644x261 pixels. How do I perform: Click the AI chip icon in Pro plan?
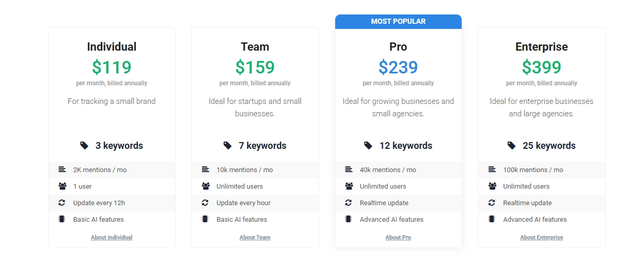click(349, 219)
